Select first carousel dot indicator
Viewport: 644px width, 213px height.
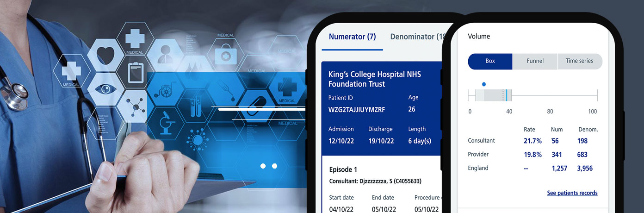point(263,166)
